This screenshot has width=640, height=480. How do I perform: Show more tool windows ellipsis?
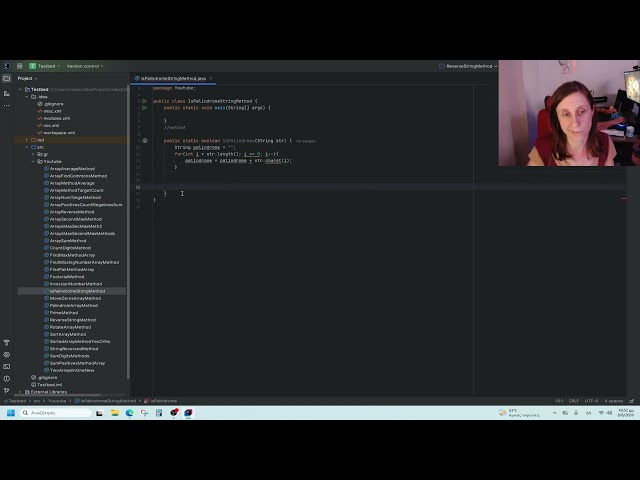[7, 106]
